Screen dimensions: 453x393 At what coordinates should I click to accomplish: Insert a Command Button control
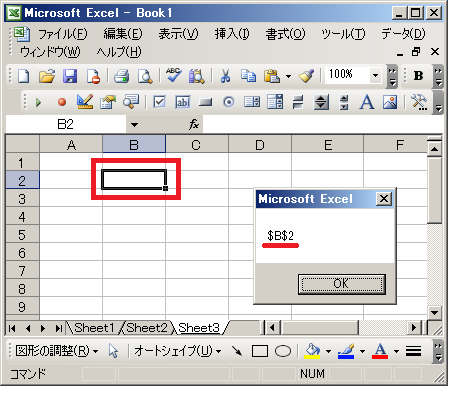pos(205,102)
